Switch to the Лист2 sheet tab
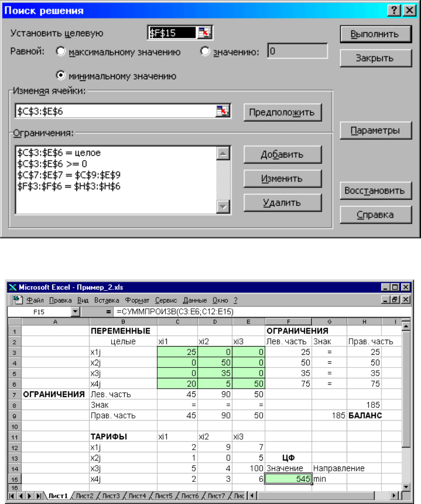Screen dimensions: 421x504 [x=84, y=496]
